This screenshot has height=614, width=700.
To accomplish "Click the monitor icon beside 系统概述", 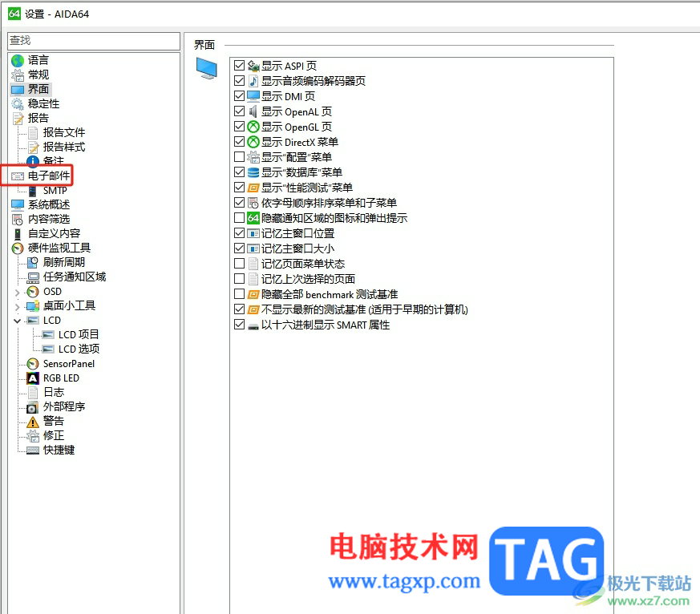I will coord(18,205).
